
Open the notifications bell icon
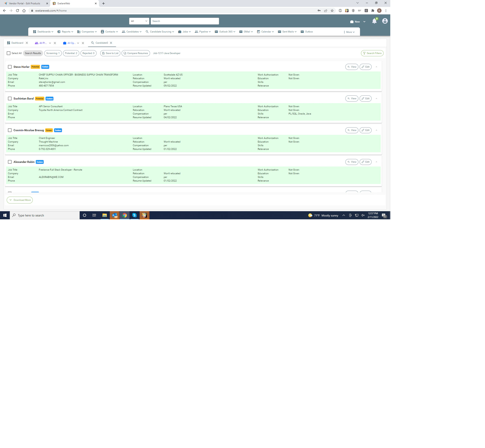[374, 21]
